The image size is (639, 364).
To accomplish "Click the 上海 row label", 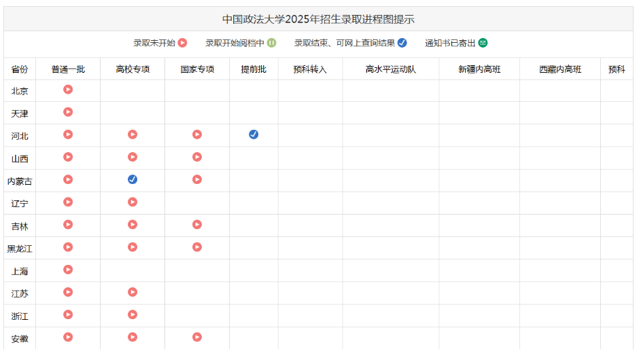I will [x=20, y=271].
